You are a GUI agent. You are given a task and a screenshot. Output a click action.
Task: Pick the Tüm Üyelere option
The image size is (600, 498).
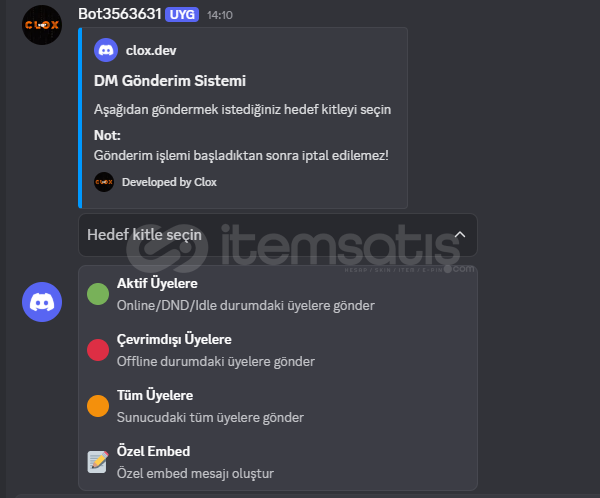[278, 406]
